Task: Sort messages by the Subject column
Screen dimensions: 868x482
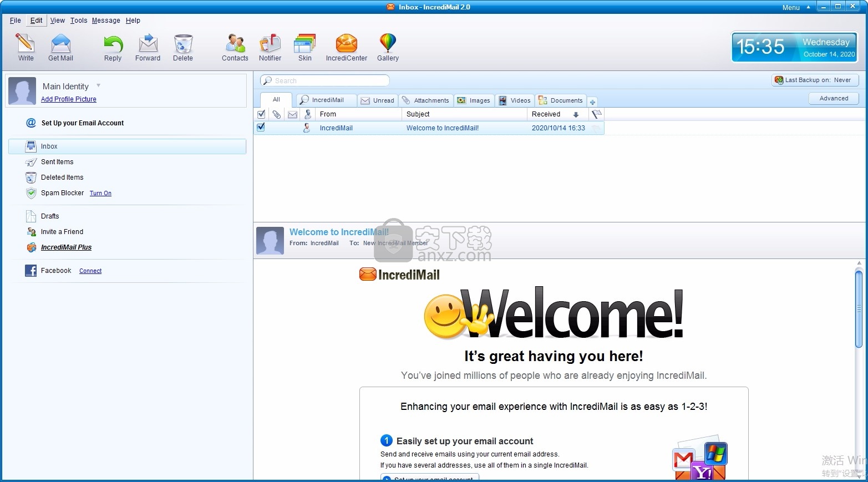Action: point(464,114)
